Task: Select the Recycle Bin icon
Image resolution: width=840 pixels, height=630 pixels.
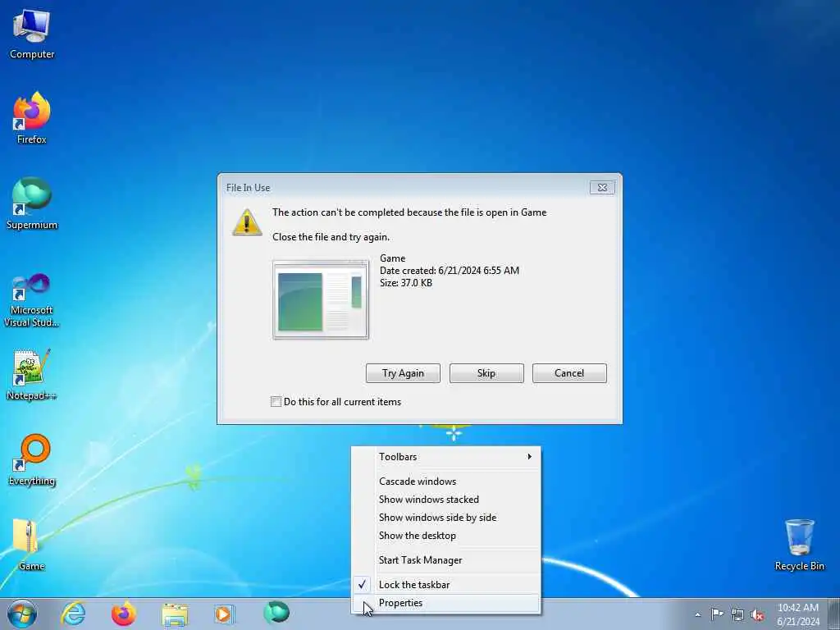Action: coord(799,545)
